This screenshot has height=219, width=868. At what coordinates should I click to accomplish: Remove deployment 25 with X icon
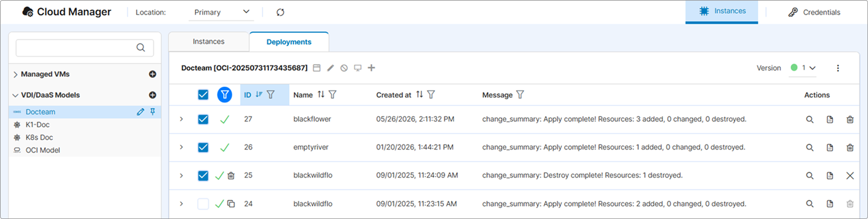click(850, 176)
